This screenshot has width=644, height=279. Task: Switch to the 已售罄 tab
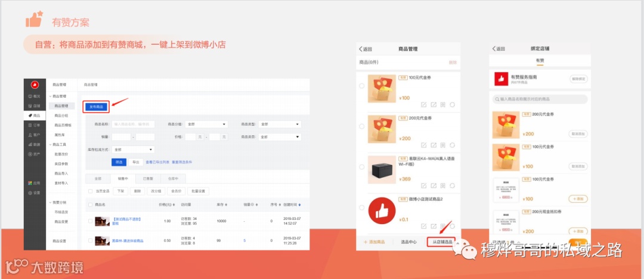click(x=148, y=179)
